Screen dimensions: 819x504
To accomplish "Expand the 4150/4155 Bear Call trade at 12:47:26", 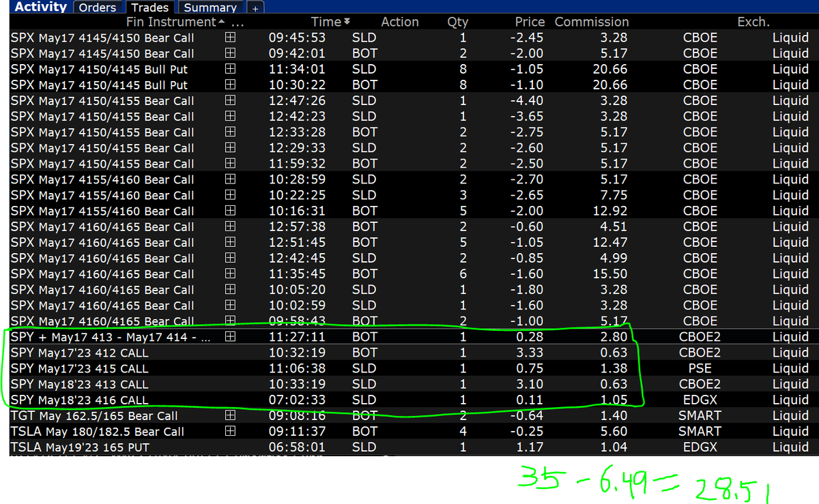I will 230,101.
